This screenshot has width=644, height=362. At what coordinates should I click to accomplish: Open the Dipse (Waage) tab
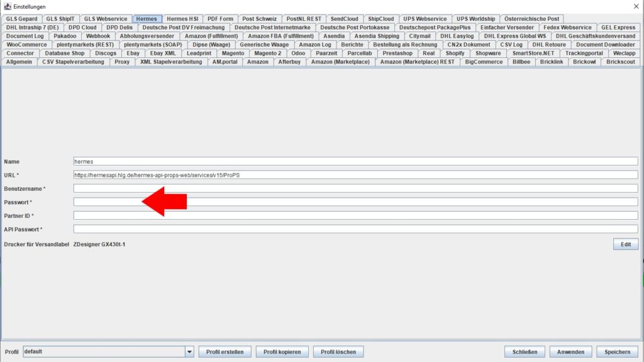pyautogui.click(x=211, y=45)
